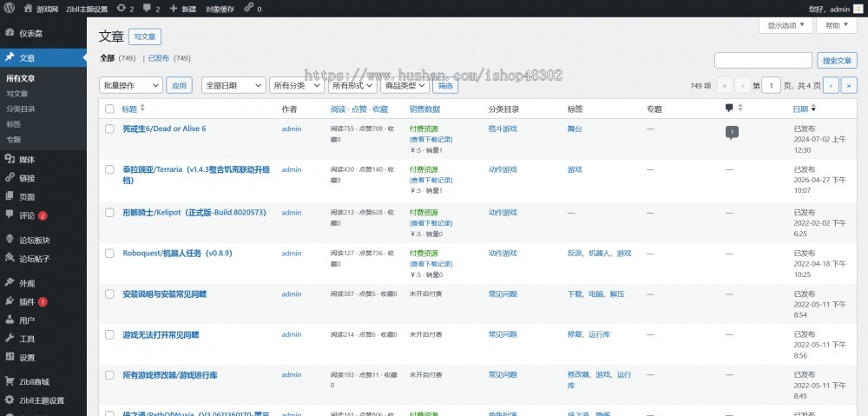The image size is (868, 416).
Task: Open 对象缓存 in admin bar
Action: [x=220, y=9]
